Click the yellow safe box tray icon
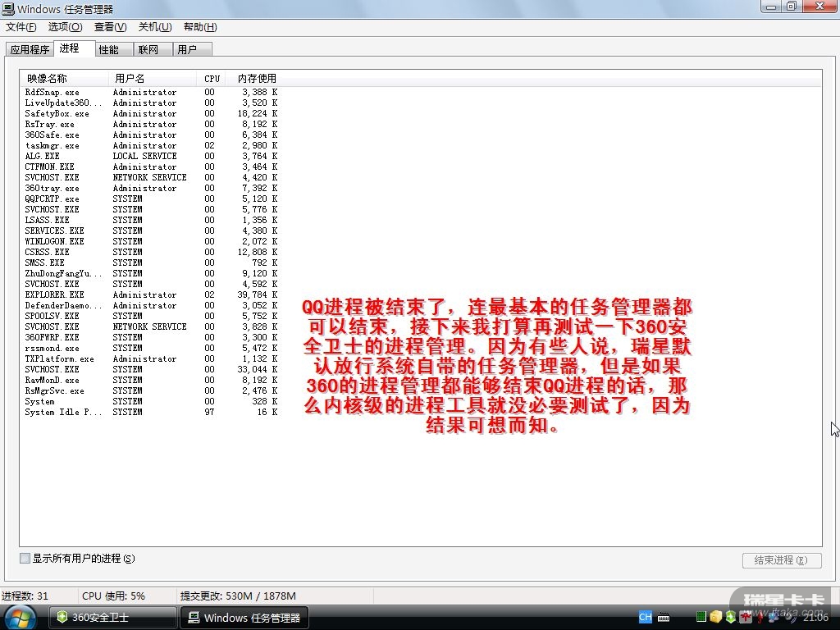Screen dimensions: 840x630 (x=715, y=617)
